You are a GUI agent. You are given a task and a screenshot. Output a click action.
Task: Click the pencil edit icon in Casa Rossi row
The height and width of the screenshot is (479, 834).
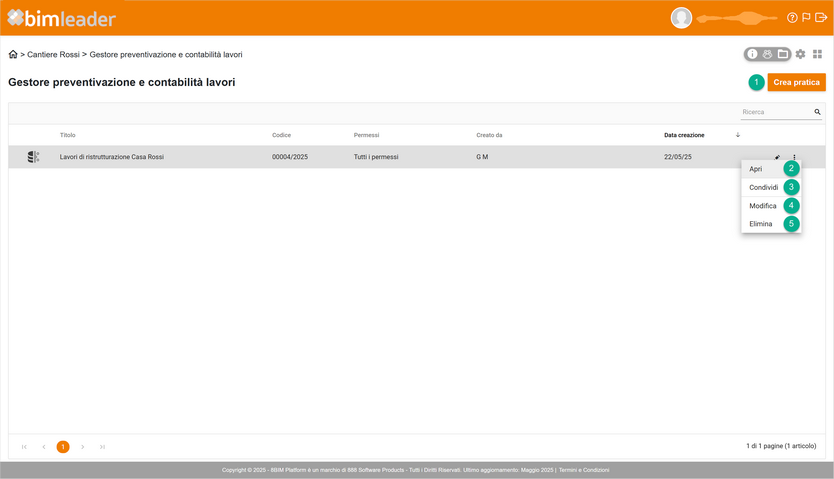pyautogui.click(x=777, y=157)
